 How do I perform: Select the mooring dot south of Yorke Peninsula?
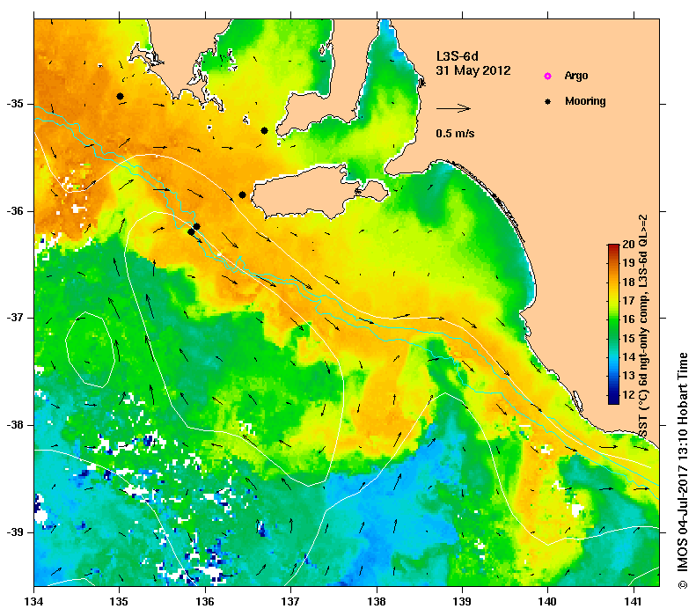coord(264,130)
